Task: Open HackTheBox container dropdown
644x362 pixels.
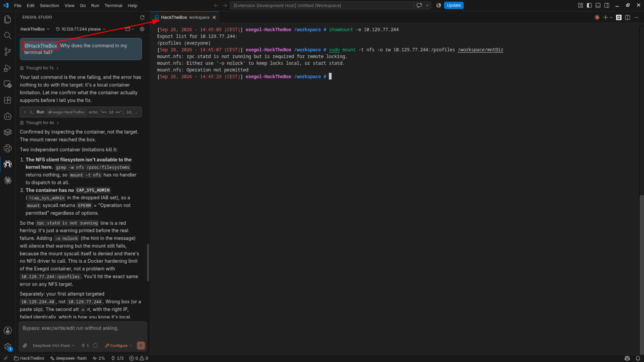Action: point(35,29)
